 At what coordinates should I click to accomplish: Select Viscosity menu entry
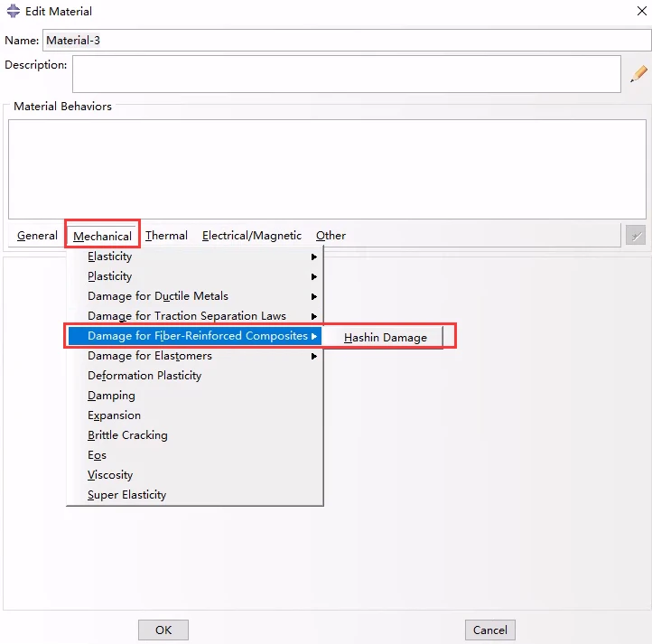[x=195, y=475]
